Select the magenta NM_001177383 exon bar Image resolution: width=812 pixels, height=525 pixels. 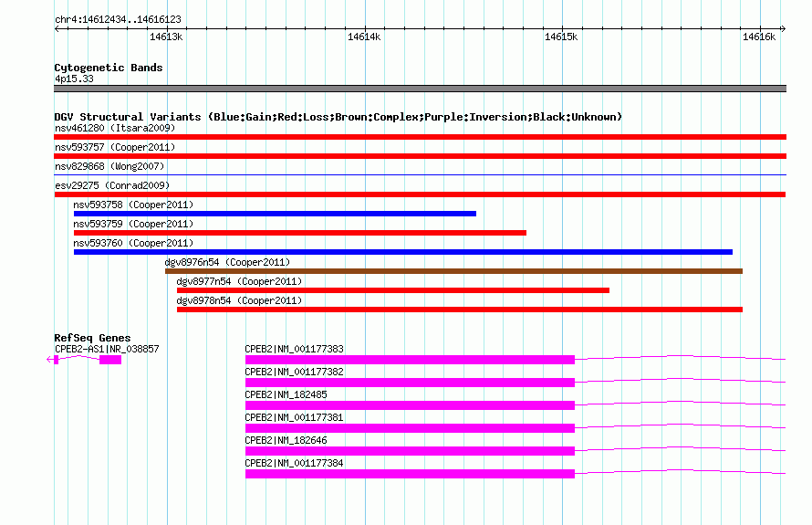[x=411, y=360]
